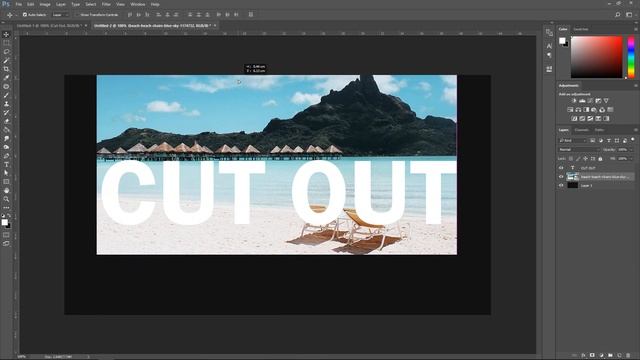
Task: Switch to the Channels tab
Action: coord(582,130)
